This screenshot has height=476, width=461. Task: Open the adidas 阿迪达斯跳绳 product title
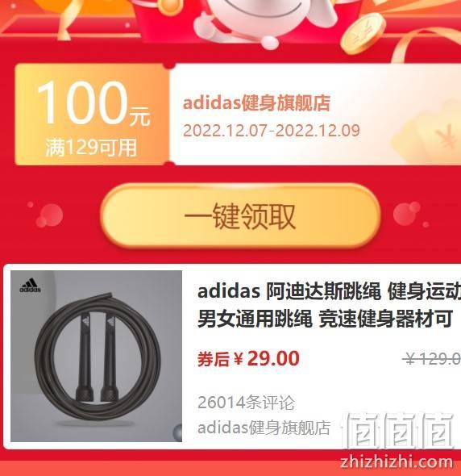[329, 304]
